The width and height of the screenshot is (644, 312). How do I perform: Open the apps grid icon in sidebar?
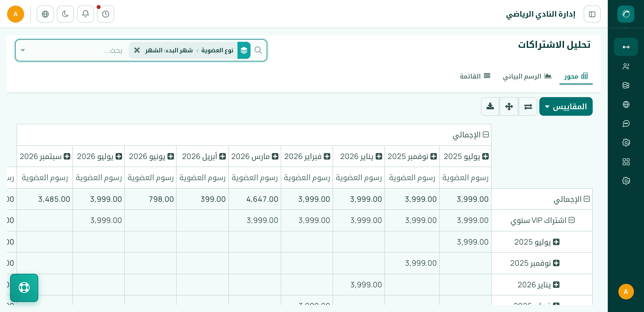pos(626,162)
